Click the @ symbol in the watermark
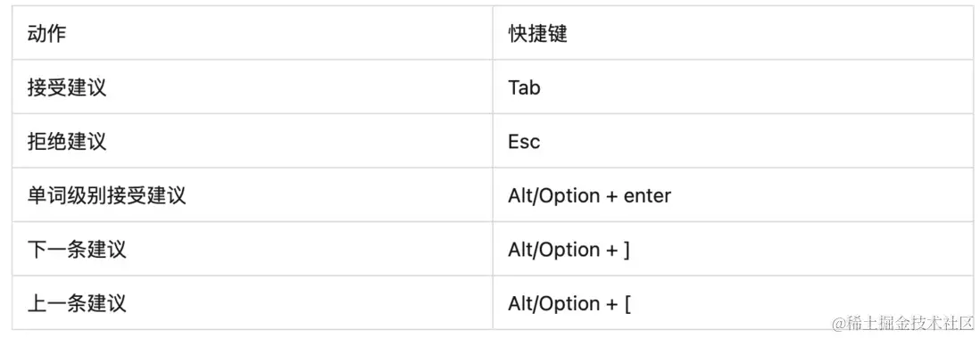This screenshot has width=980, height=338. (837, 324)
